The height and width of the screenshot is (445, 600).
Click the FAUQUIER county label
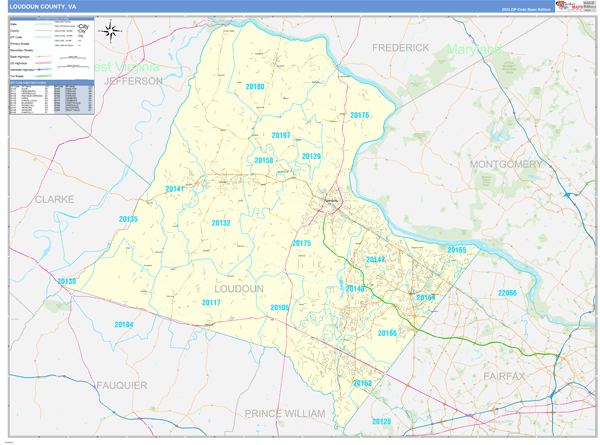122,385
